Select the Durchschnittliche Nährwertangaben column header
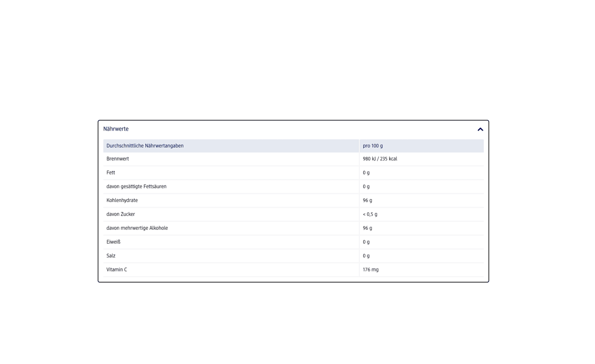 [145, 146]
